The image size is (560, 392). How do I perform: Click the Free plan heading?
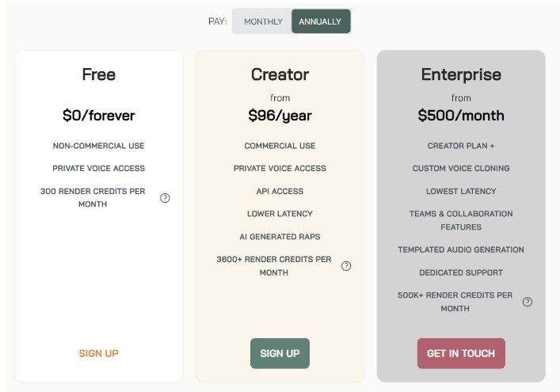(x=99, y=74)
